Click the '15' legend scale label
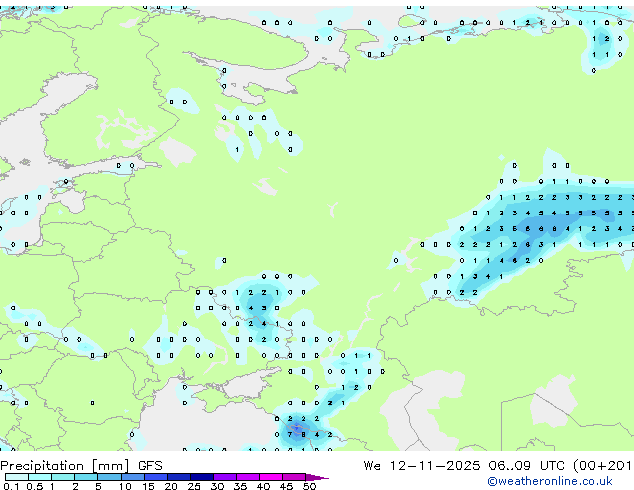This screenshot has height=490, width=634. pyautogui.click(x=148, y=486)
